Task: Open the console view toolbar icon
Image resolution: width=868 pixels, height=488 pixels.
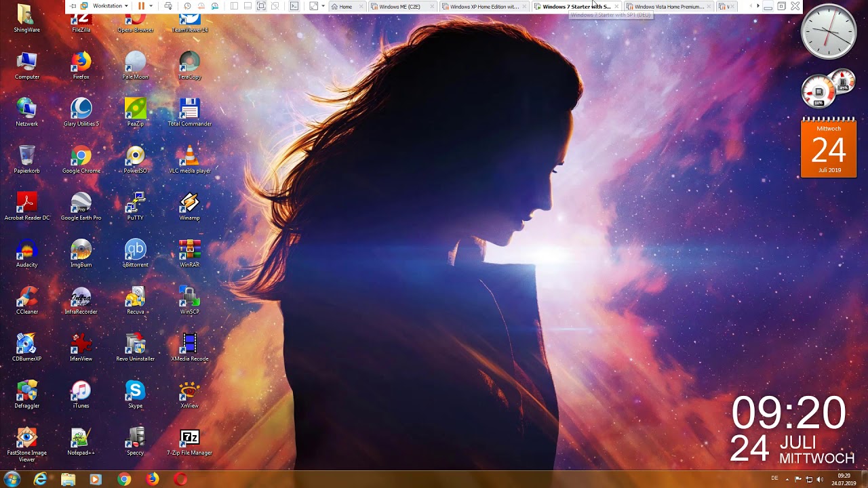Action: [294, 6]
